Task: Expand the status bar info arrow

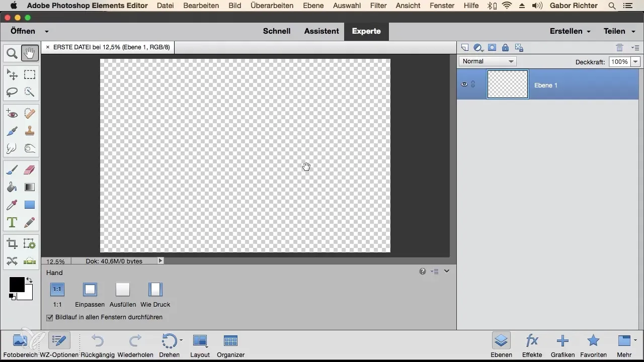Action: (x=160, y=261)
